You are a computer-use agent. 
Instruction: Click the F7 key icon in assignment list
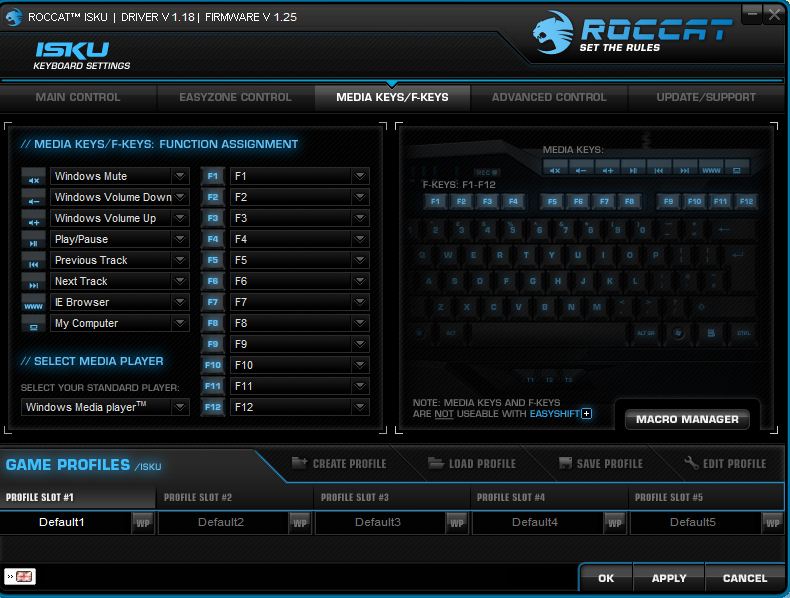click(213, 302)
